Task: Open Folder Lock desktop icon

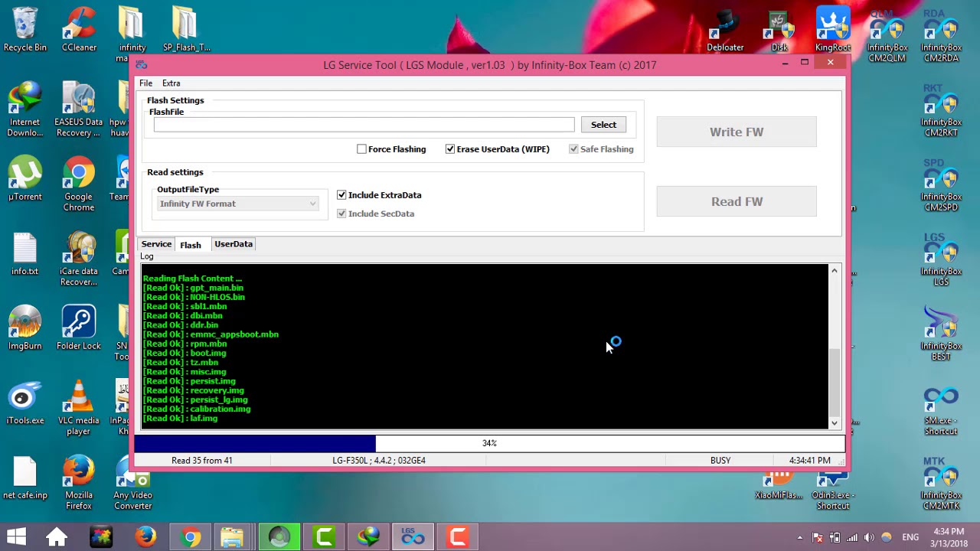Action: pyautogui.click(x=78, y=328)
